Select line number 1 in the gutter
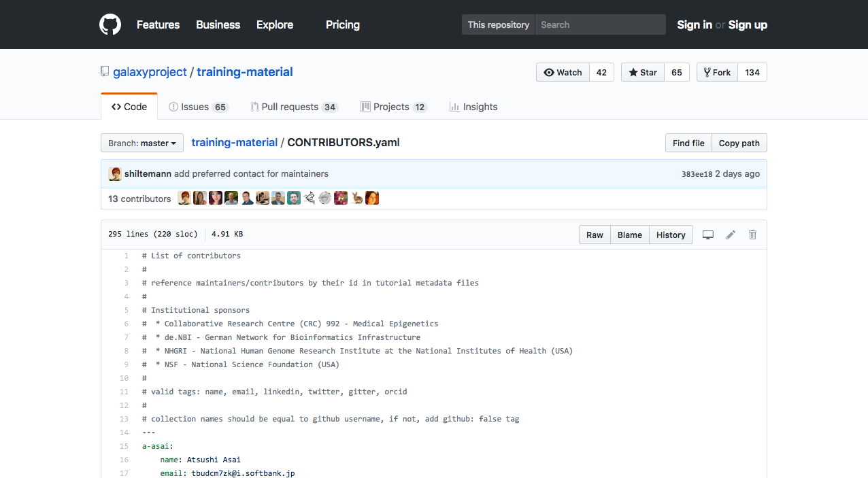Viewport: 868px width, 478px height. pos(126,256)
